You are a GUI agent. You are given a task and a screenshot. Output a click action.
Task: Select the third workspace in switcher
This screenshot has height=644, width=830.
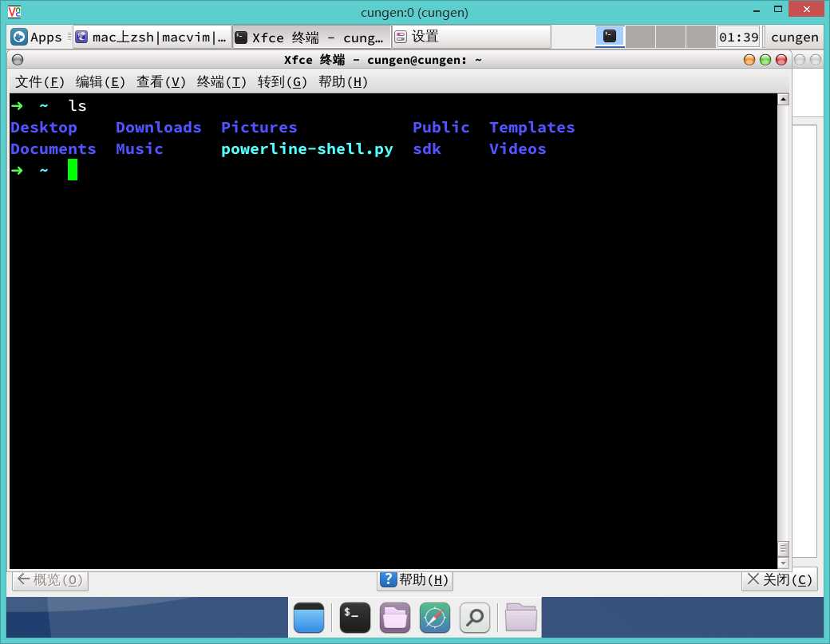pyautogui.click(x=670, y=37)
